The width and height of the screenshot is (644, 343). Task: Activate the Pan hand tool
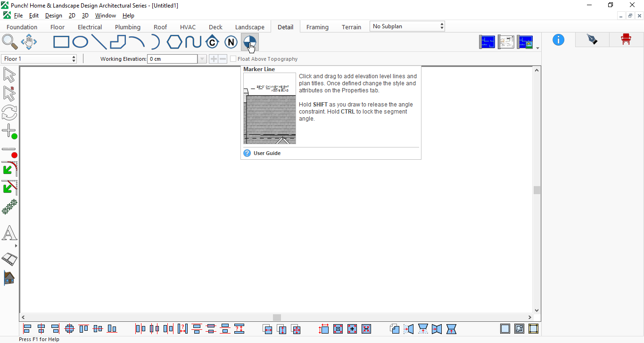(x=29, y=42)
